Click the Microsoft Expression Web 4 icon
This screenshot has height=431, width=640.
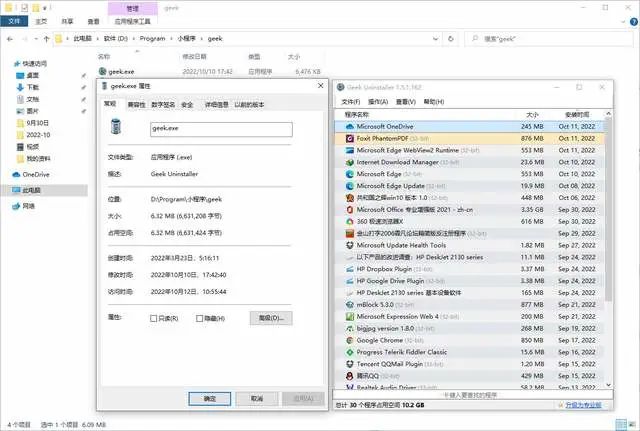(350, 316)
